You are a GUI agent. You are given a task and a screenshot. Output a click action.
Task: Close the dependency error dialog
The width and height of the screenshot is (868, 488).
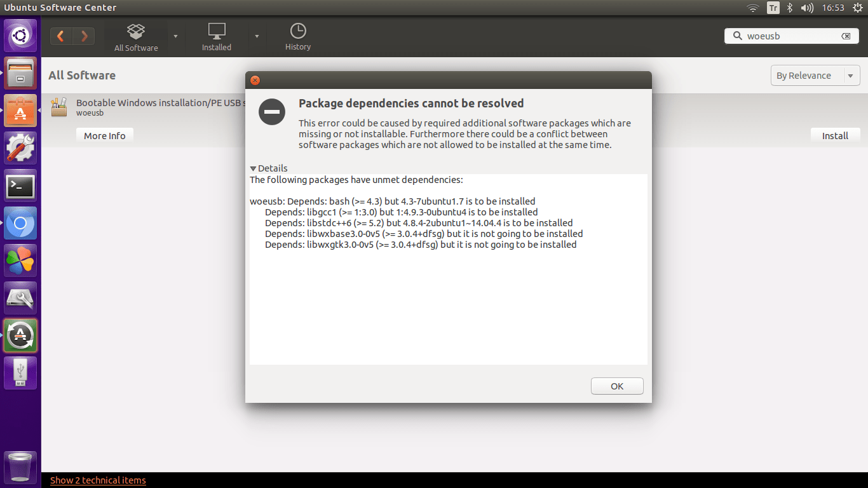click(x=255, y=81)
